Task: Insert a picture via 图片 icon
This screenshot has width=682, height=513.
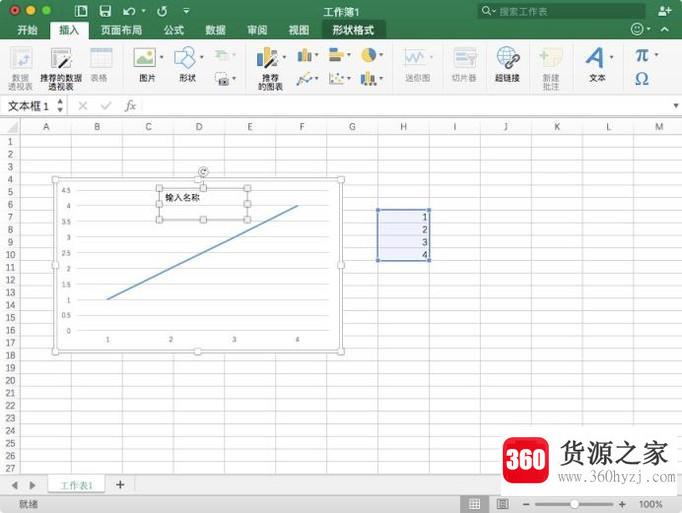Action: click(145, 58)
